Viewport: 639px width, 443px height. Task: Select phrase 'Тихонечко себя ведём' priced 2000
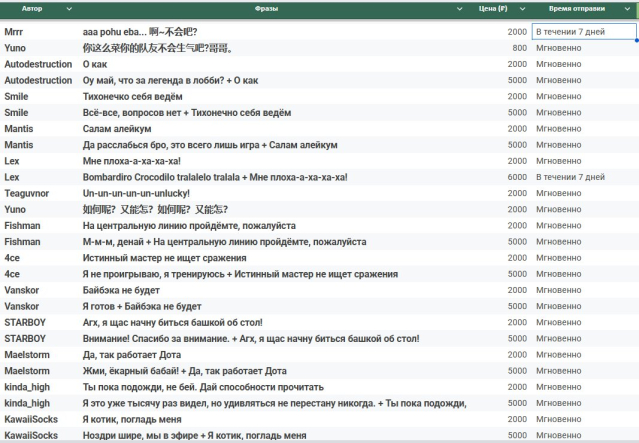[x=132, y=97]
